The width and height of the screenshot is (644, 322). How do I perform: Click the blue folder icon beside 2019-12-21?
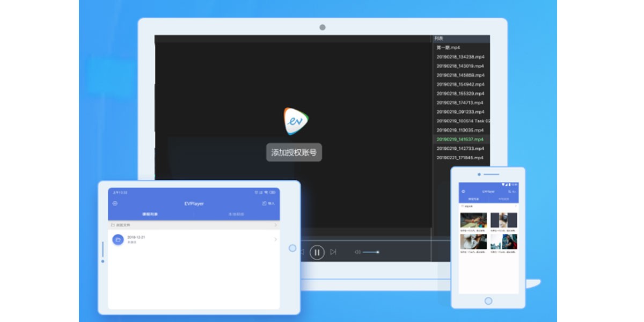coord(119,240)
